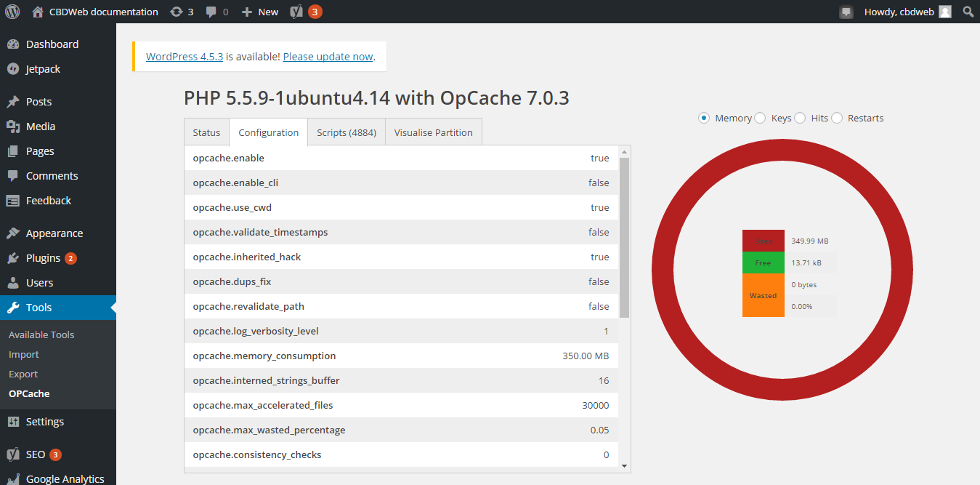Click the orange Wasted legend swatch
The width and height of the screenshot is (980, 485).
(x=764, y=295)
